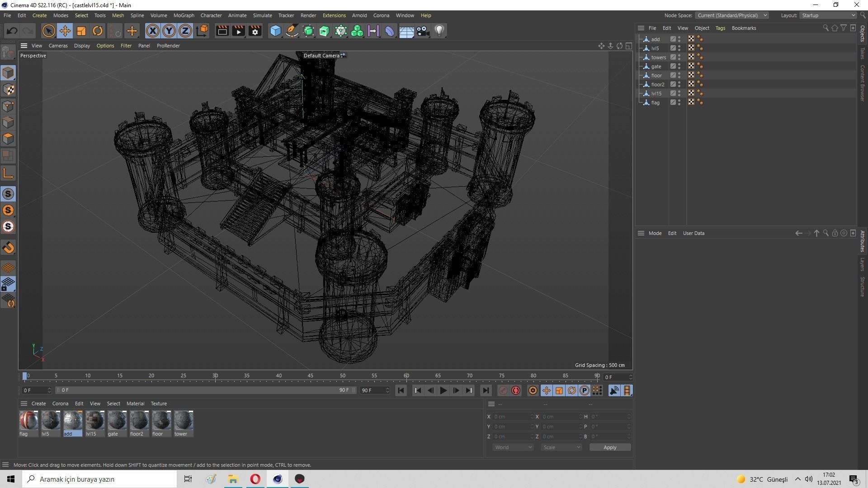
Task: Toggle visibility dots for flag object
Action: [679, 103]
